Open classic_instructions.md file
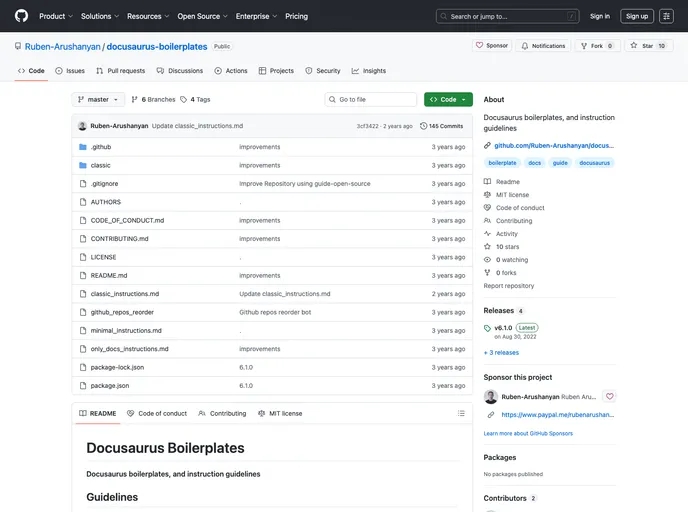Viewport: 688px width, 512px height. (125, 294)
